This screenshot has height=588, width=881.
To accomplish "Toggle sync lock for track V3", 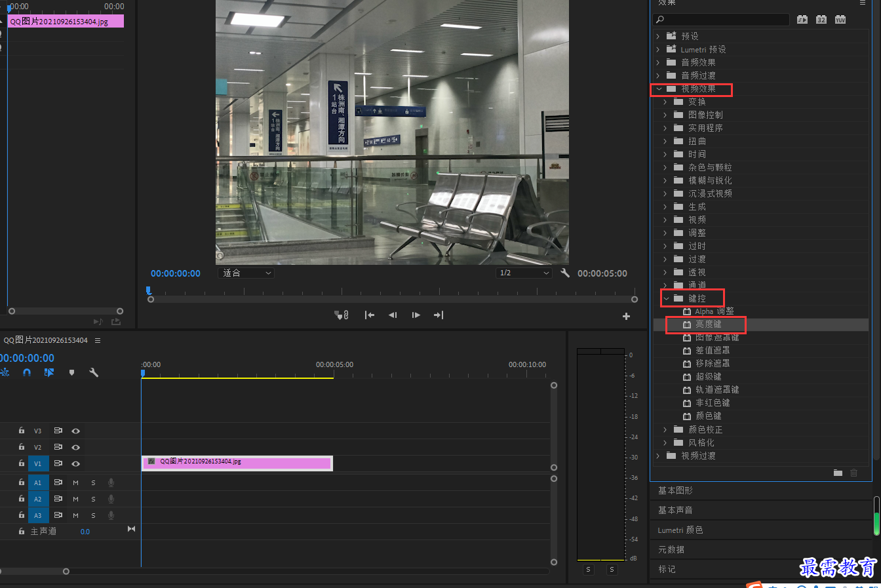I will coord(58,431).
